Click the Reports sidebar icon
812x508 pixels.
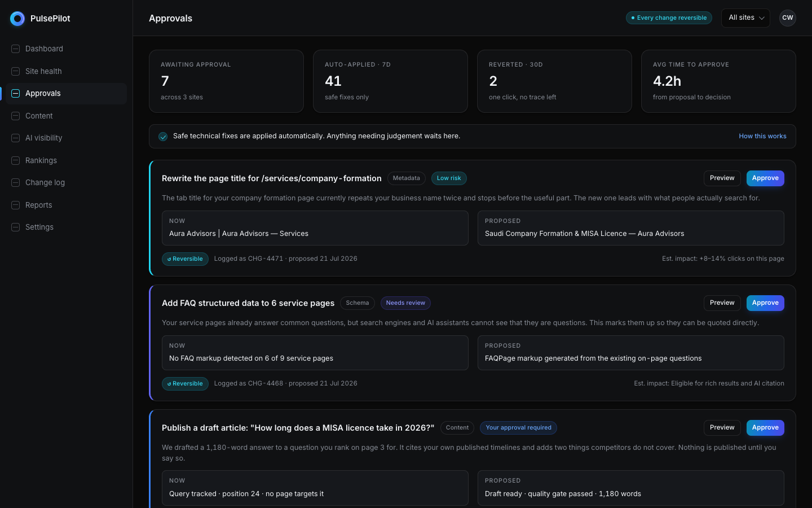tap(16, 205)
